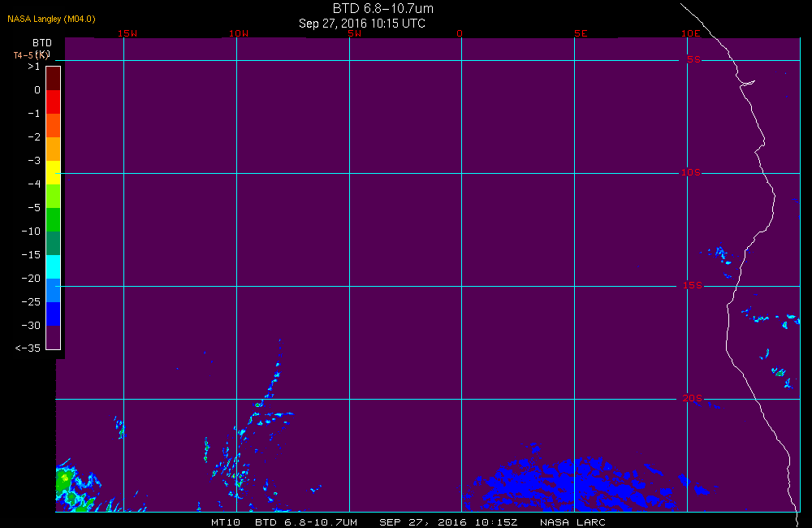Click the '5W' longitude label

click(354, 33)
